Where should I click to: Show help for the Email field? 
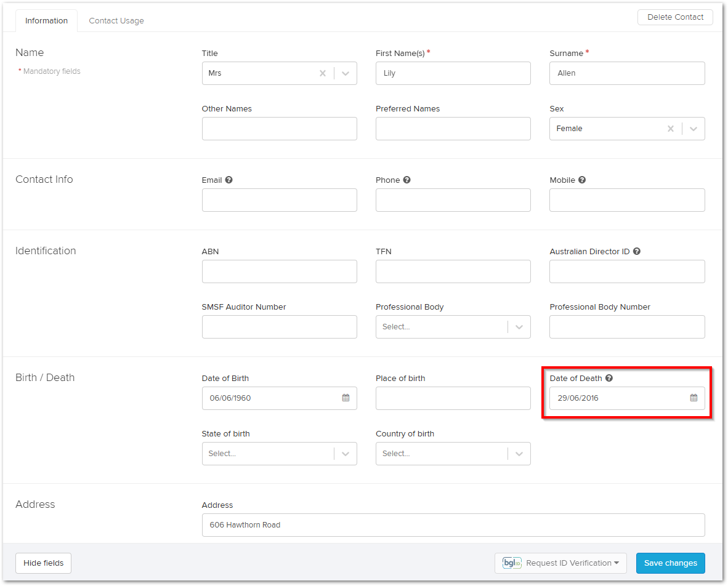tap(229, 180)
